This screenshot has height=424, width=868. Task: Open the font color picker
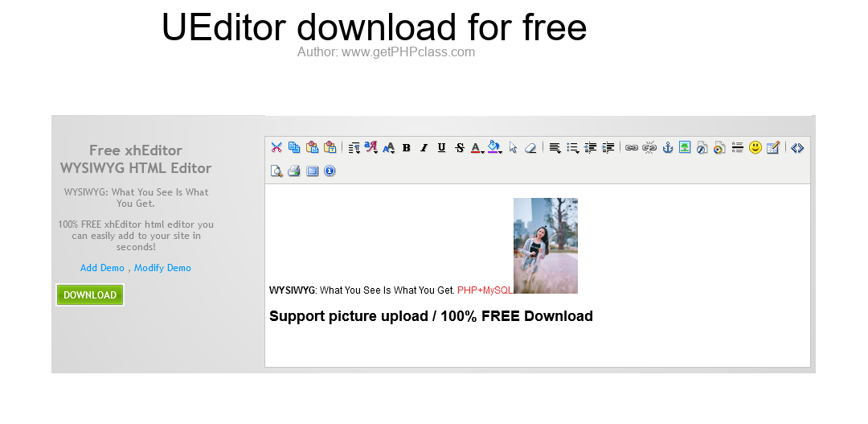[477, 147]
